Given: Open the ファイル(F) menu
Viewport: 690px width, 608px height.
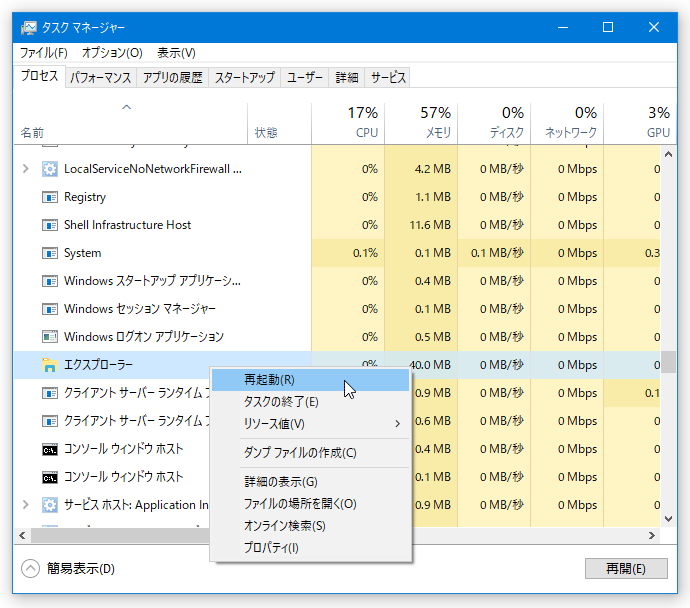Looking at the screenshot, I should tap(44, 53).
